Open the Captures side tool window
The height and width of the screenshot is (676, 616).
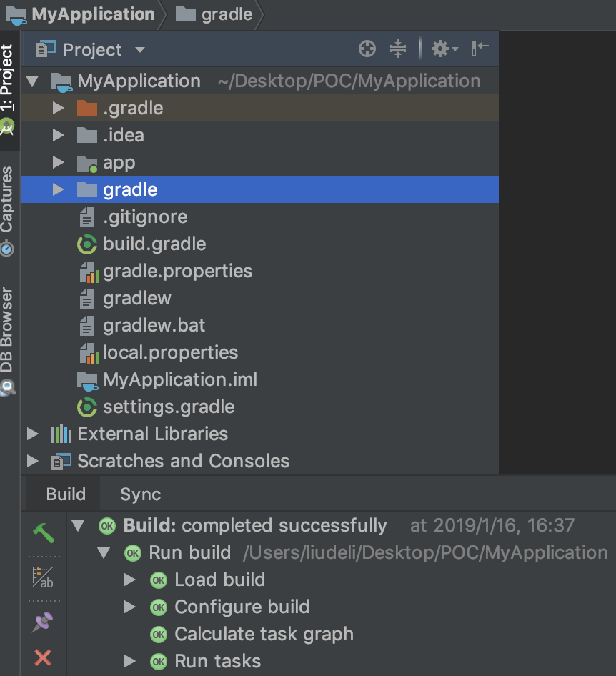(x=7, y=207)
